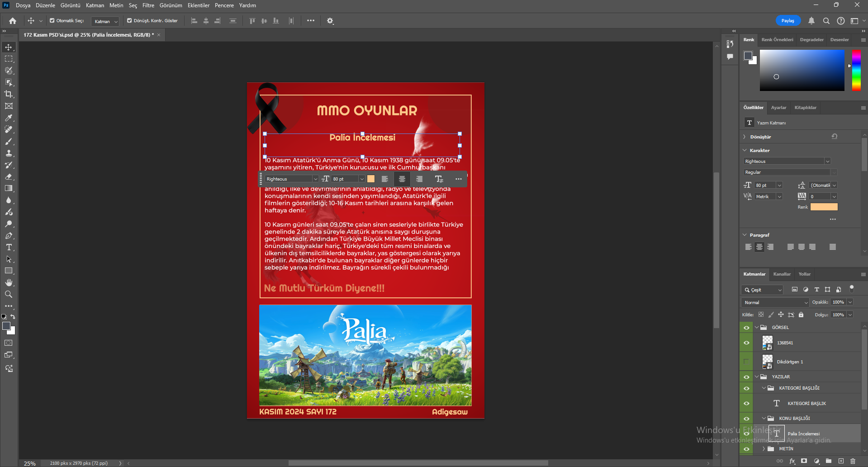The width and height of the screenshot is (868, 467).
Task: Select the Eyedropper tool
Action: (9, 118)
